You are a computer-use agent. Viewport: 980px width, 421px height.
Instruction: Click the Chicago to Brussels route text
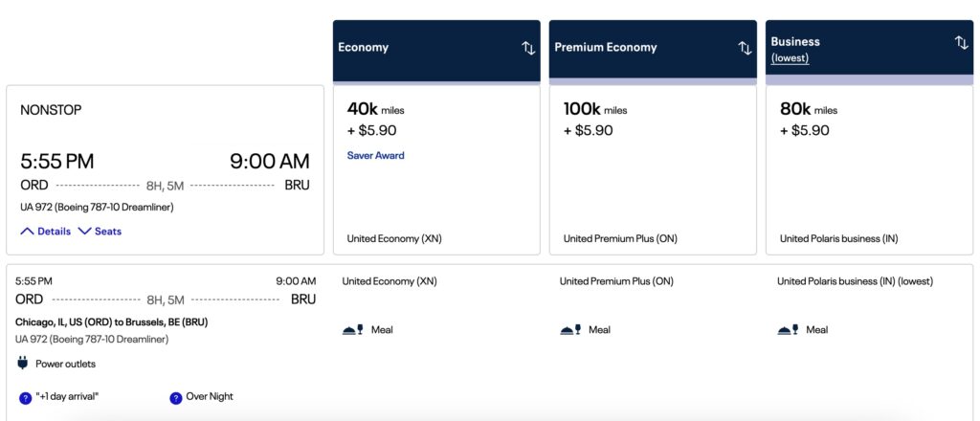click(x=111, y=322)
